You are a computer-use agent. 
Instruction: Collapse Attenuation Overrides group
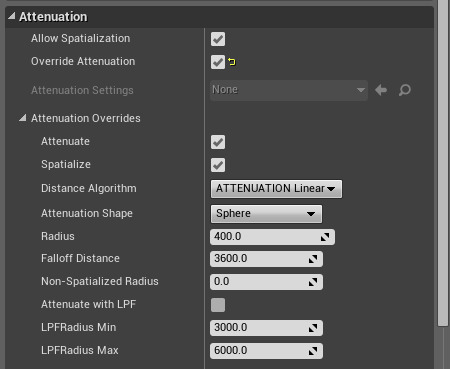coord(23,118)
